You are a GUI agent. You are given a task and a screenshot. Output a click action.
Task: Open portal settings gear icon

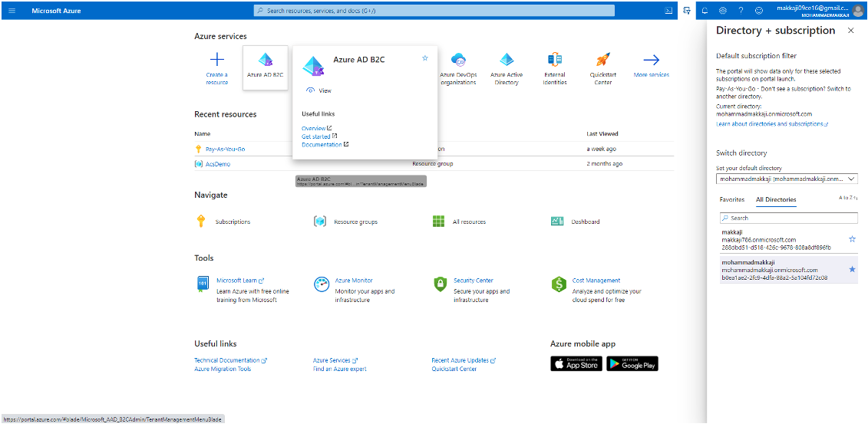pyautogui.click(x=722, y=11)
